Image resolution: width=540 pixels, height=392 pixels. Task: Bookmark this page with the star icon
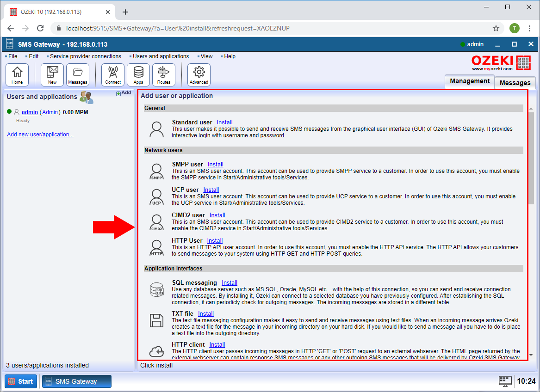click(496, 28)
